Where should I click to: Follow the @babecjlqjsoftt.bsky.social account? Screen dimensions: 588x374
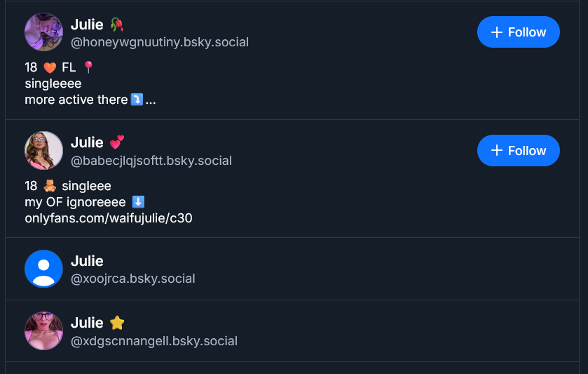518,150
